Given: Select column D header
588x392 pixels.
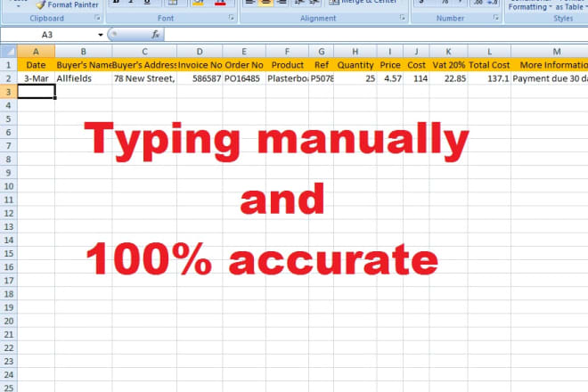Looking at the screenshot, I should 200,50.
